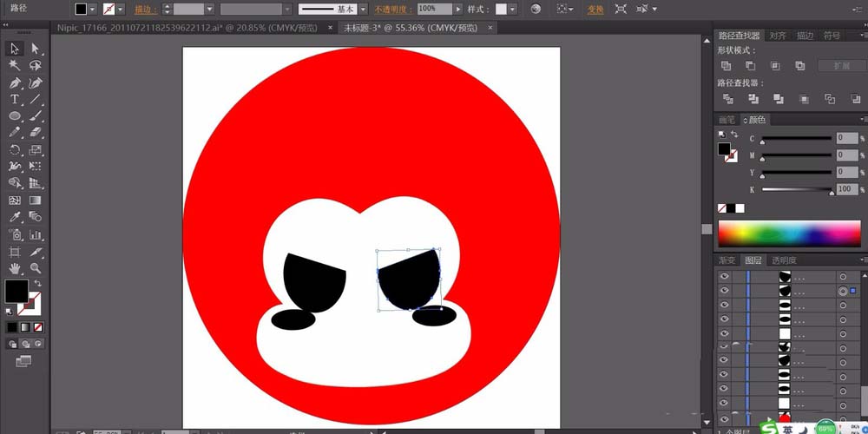Open the Pathfinder panel menu
Screen dimensions: 868x434
pyautogui.click(x=863, y=36)
